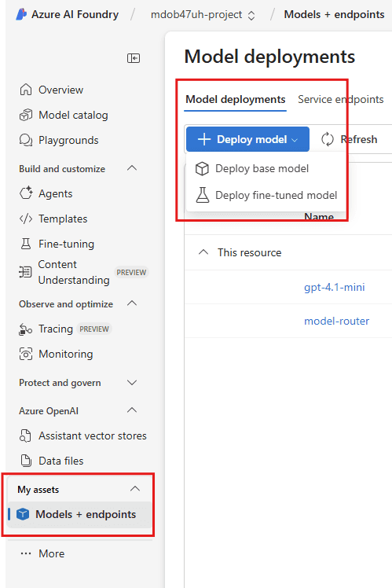Open Models + endpoints in sidebar
The image size is (392, 588).
80,514
